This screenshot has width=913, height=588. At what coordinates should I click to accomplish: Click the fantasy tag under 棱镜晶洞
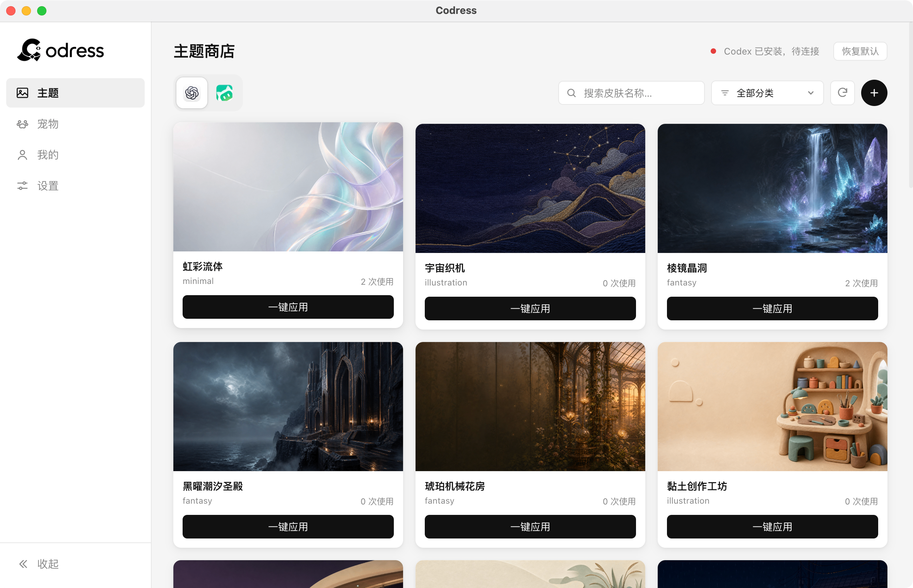682,283
